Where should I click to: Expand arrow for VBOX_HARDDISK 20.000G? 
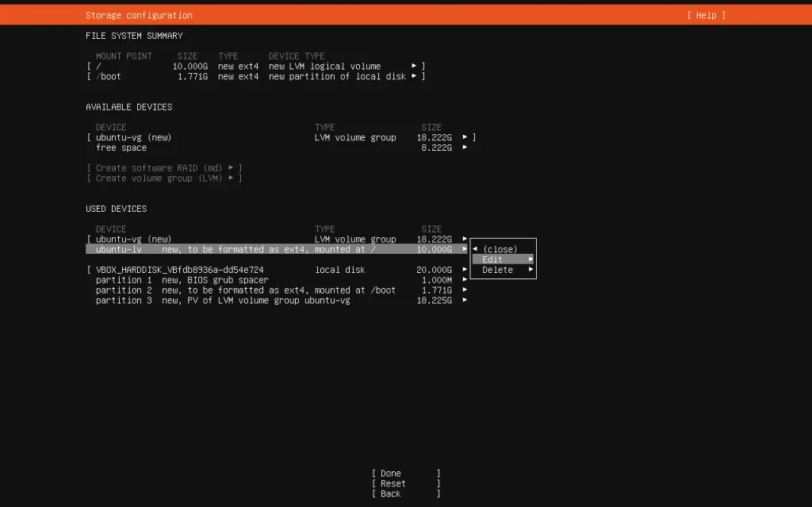point(465,270)
